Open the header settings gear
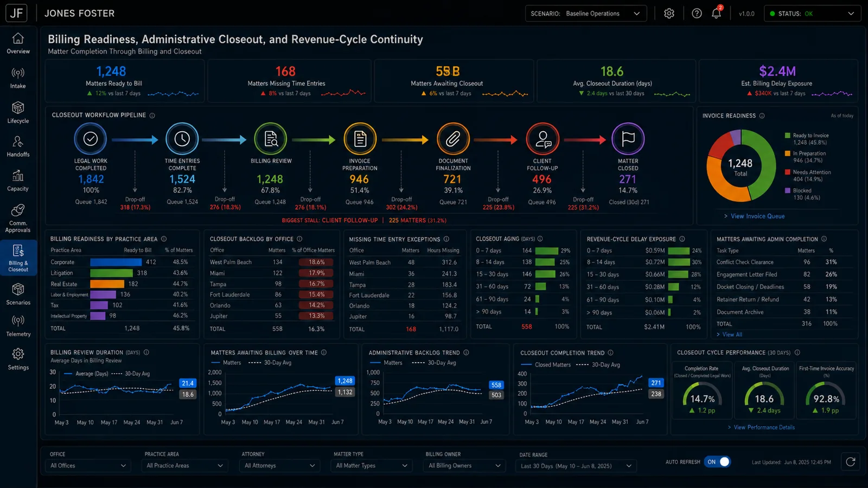Screen dimensions: 868x488 tap(669, 14)
